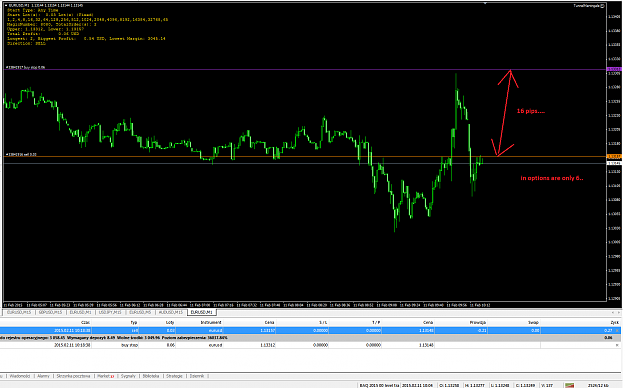
Task: Click the O: open price in status bar
Action: [449, 385]
